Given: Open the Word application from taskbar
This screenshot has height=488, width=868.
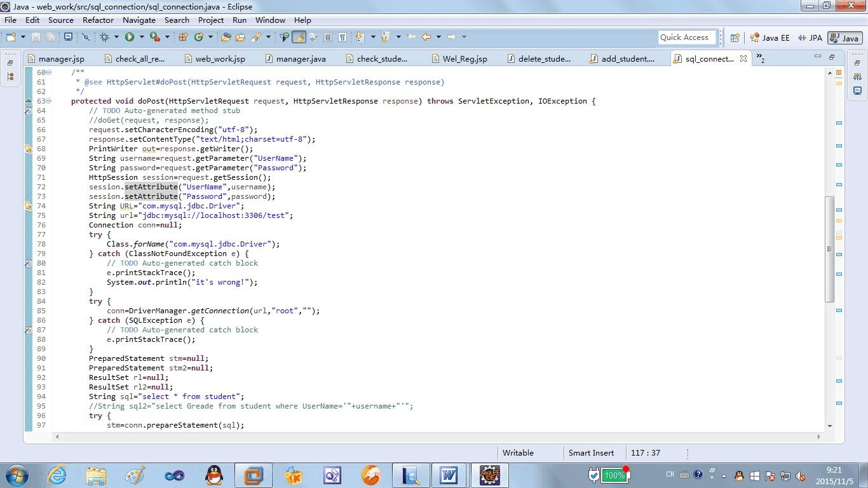Looking at the screenshot, I should 449,475.
